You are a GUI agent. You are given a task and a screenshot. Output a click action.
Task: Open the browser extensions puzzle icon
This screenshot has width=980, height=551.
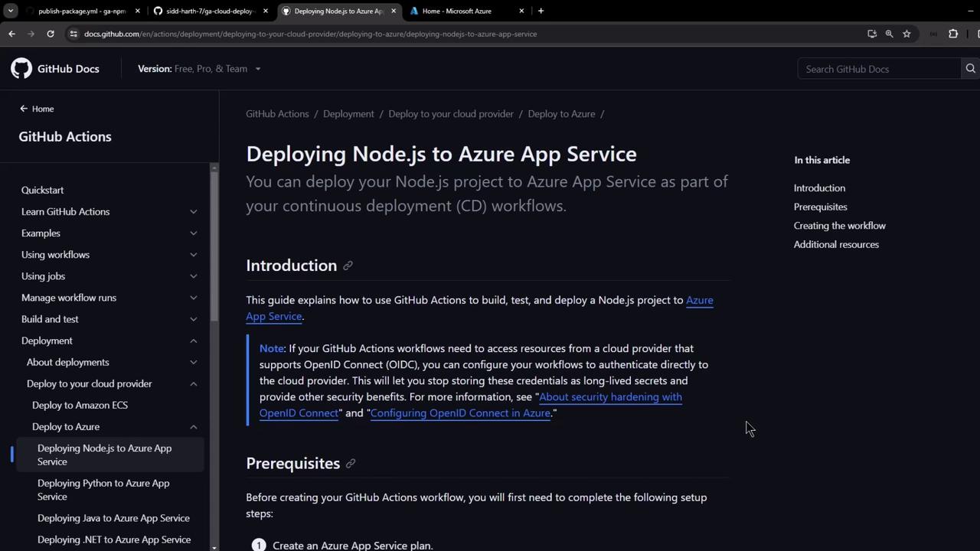(x=953, y=34)
